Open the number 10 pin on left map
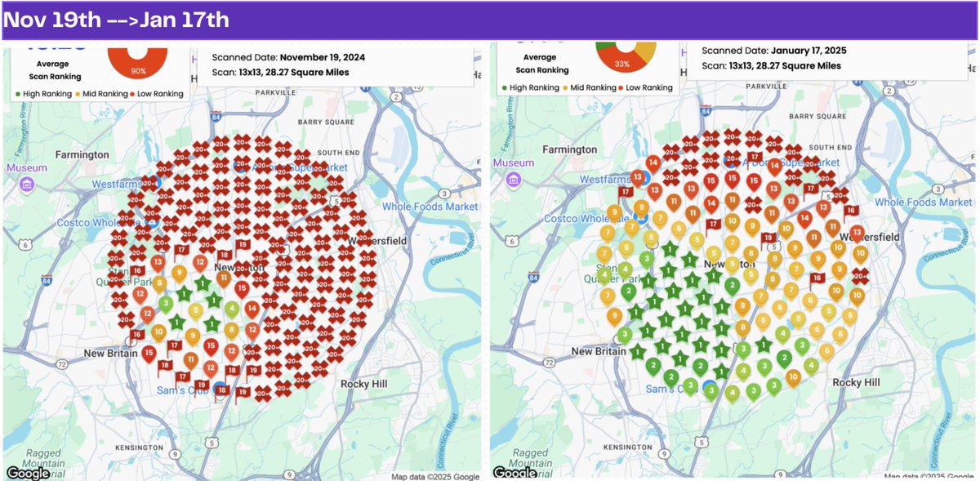 [158, 332]
